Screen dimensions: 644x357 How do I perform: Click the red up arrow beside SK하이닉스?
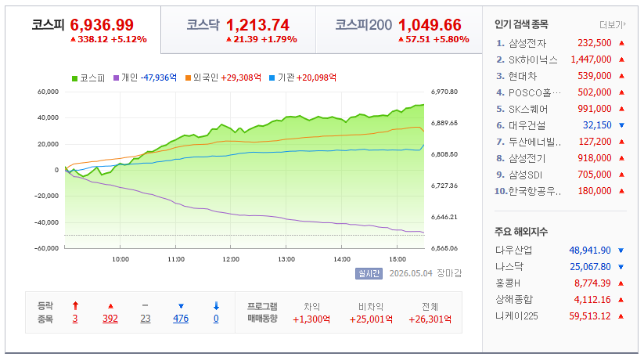622,59
